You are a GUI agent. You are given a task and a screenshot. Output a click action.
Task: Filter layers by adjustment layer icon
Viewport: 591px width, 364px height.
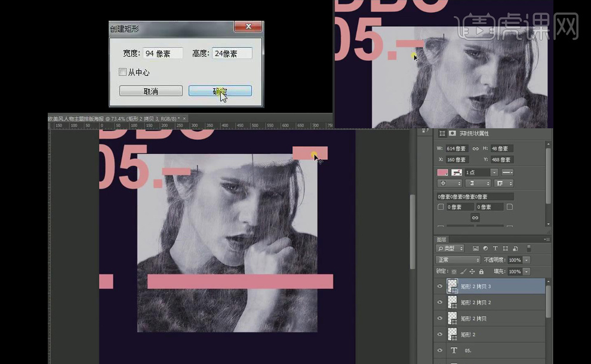(x=485, y=248)
